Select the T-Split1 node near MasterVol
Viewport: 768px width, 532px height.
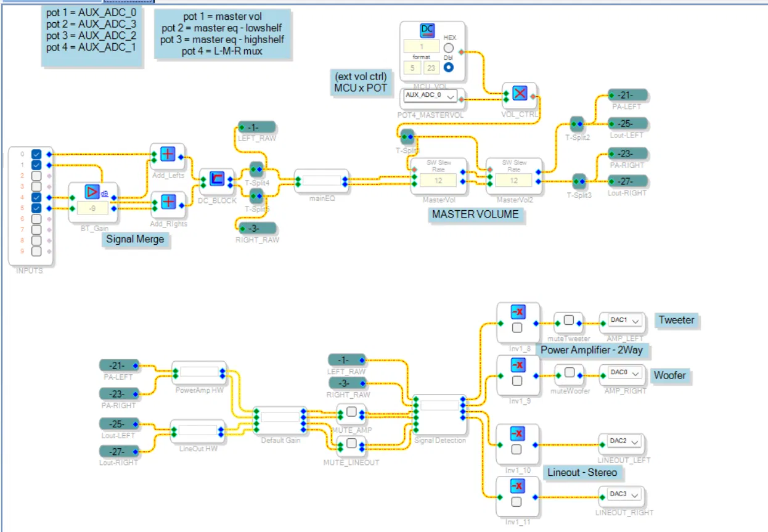point(407,137)
